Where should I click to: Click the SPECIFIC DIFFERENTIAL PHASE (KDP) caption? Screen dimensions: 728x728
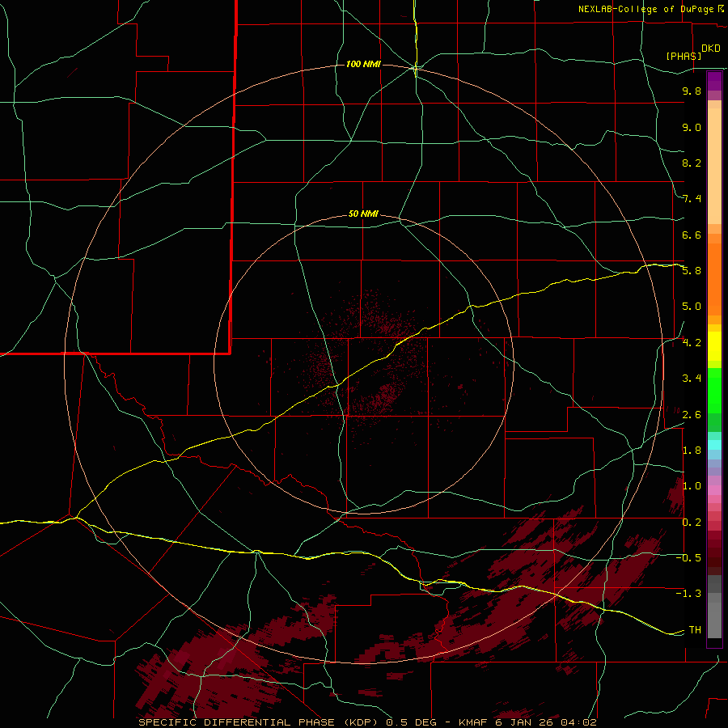tap(258, 722)
